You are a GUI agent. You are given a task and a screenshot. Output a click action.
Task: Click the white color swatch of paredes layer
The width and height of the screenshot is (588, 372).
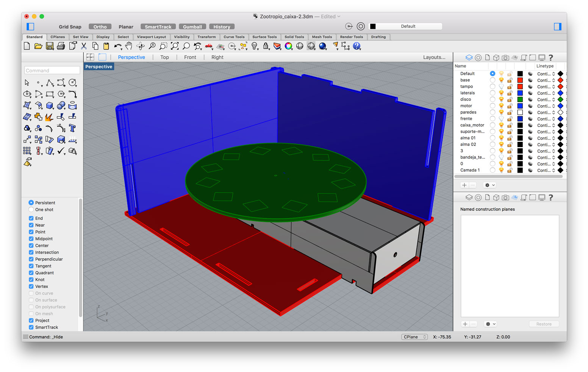[x=520, y=112]
